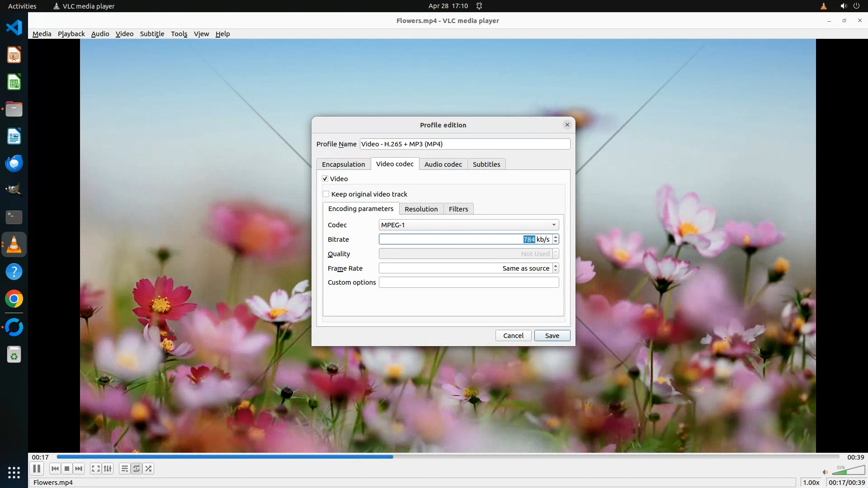Enable Keep original video track
The image size is (868, 488).
coord(326,194)
